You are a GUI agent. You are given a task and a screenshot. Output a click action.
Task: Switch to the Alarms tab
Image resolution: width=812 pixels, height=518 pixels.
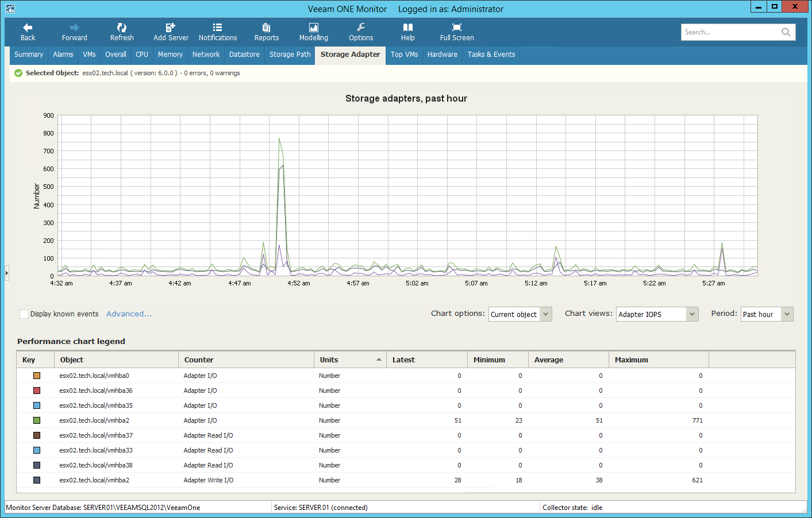click(x=63, y=55)
